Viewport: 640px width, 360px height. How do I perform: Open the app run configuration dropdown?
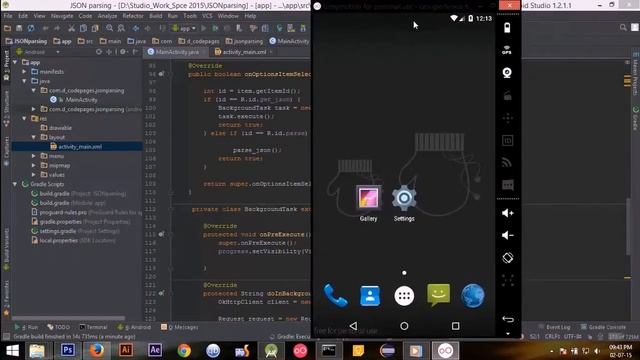pyautogui.click(x=184, y=28)
